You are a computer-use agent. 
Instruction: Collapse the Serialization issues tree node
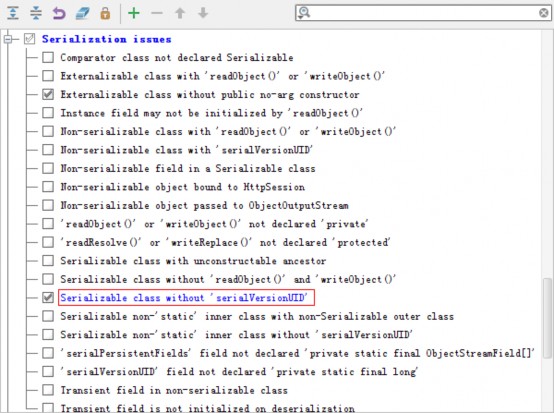[8, 39]
